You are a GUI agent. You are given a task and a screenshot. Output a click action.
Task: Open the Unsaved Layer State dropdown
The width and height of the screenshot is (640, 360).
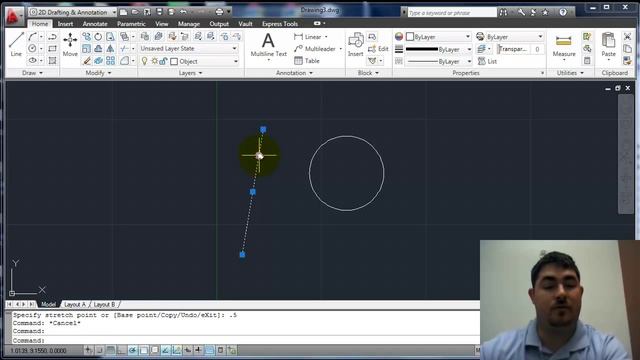coord(189,49)
